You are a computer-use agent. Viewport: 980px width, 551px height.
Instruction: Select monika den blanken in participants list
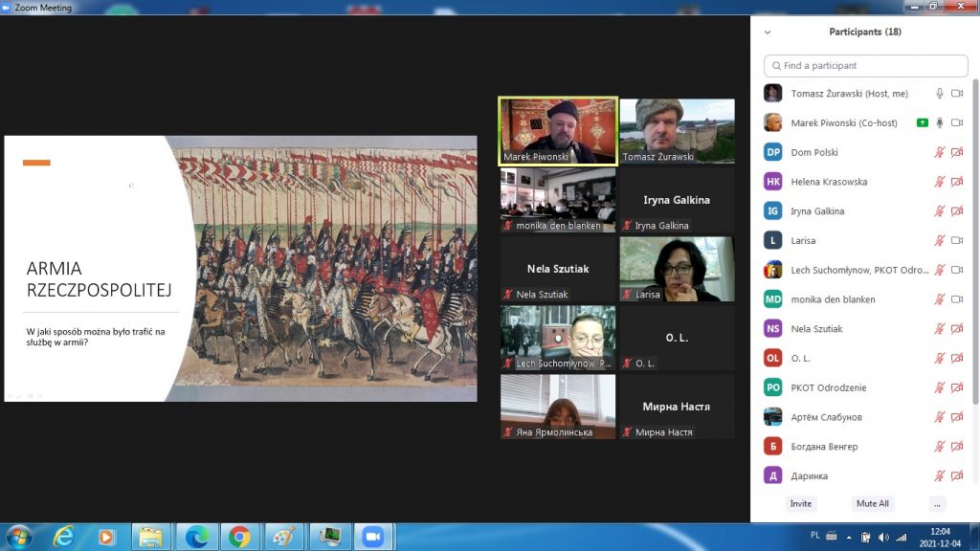(x=833, y=299)
